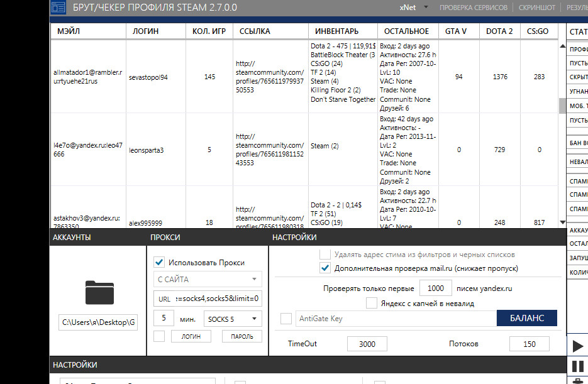
Task: Sort by the ЛОГИН column header
Action: point(156,31)
